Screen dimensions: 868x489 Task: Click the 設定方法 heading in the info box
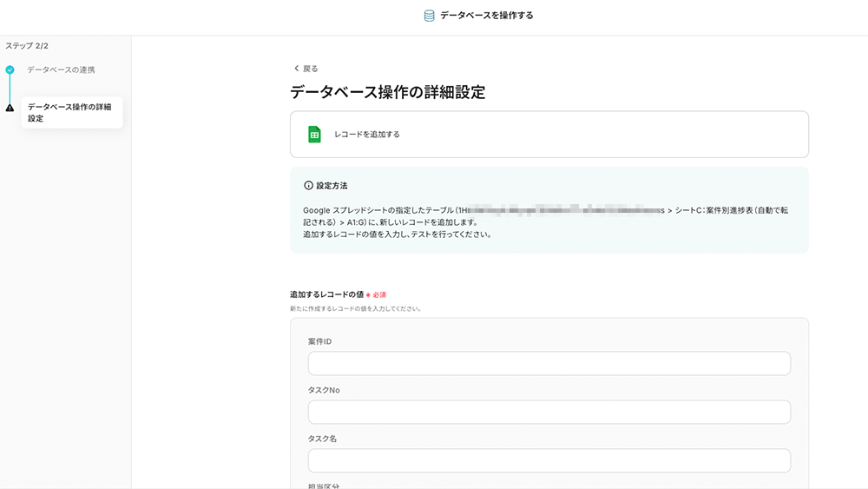coord(332,186)
